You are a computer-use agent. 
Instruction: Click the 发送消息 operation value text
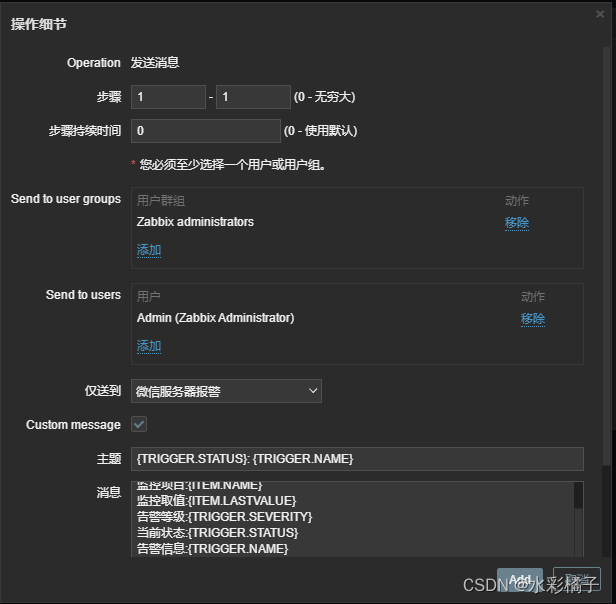pyautogui.click(x=155, y=62)
